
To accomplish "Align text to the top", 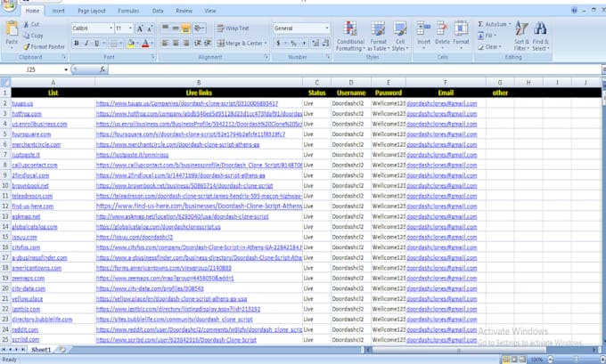I will [x=165, y=28].
